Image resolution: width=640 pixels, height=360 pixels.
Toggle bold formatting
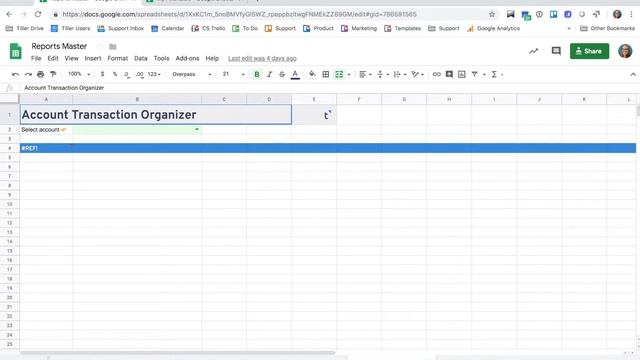[x=257, y=74]
